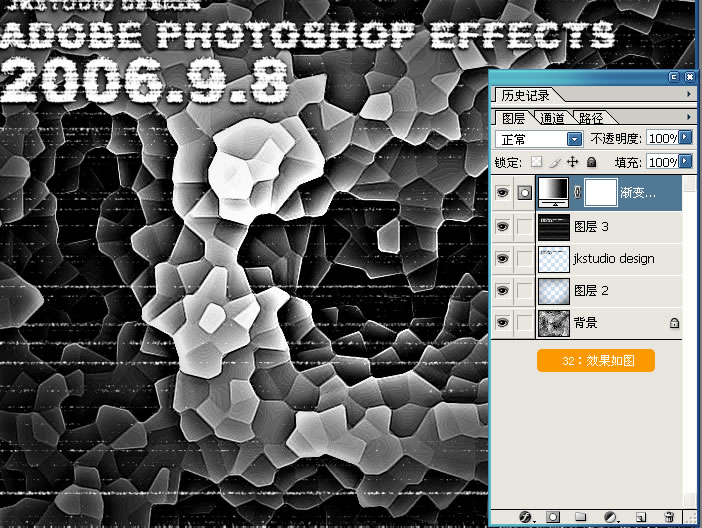This screenshot has height=528, width=702.
Task: Click the mask indicator box on the 渐变 layer
Action: [x=524, y=193]
